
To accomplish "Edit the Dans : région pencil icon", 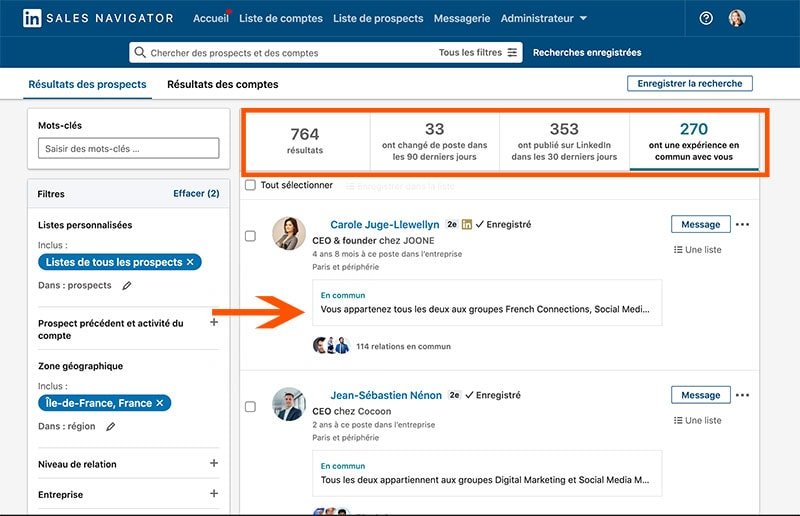I will click(110, 426).
